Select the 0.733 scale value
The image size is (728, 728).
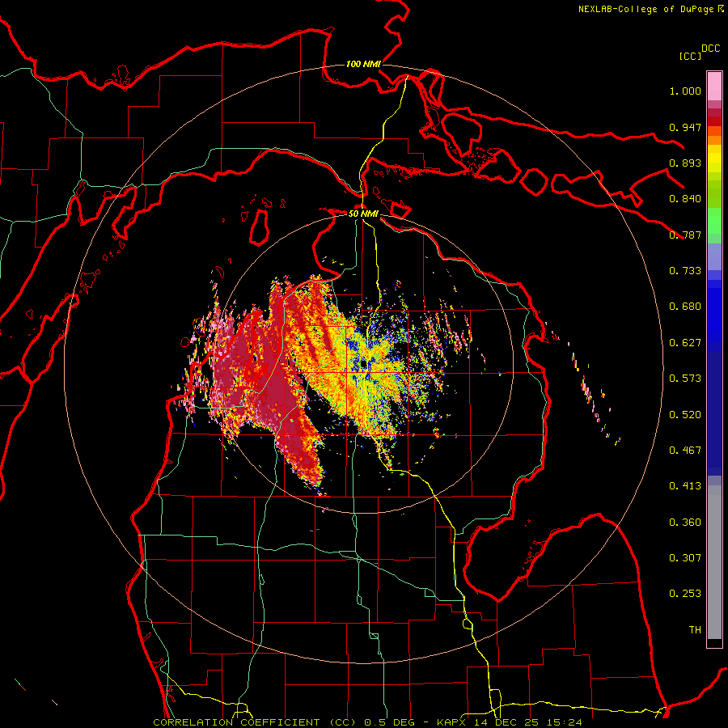tap(685, 271)
